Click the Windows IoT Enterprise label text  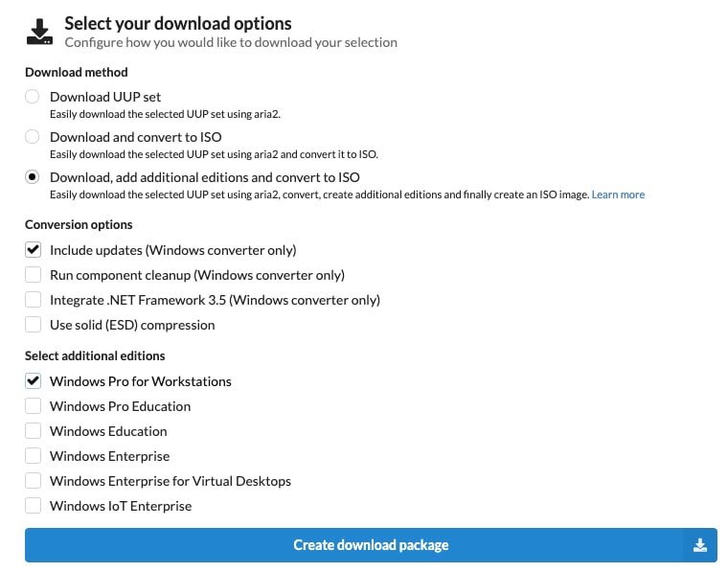(x=121, y=506)
